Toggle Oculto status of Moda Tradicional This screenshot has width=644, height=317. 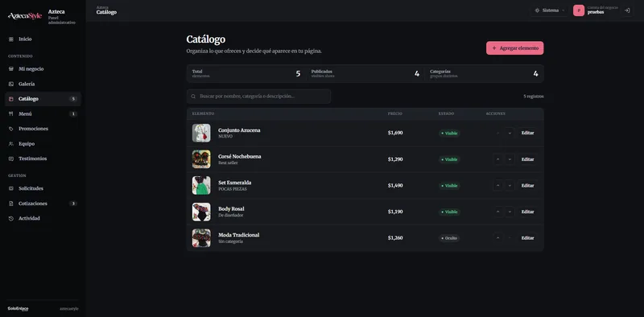coord(449,238)
